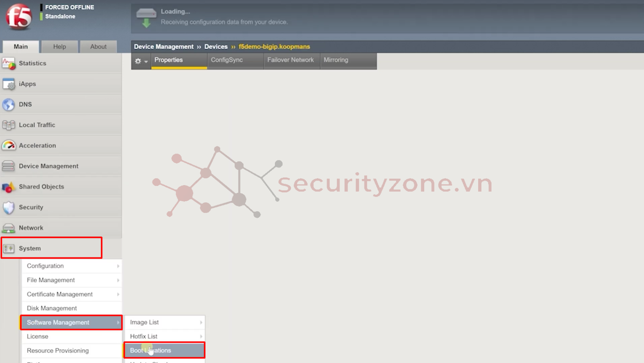644x363 pixels.
Task: Expand the Certificate Management submenu arrow
Action: (118, 295)
